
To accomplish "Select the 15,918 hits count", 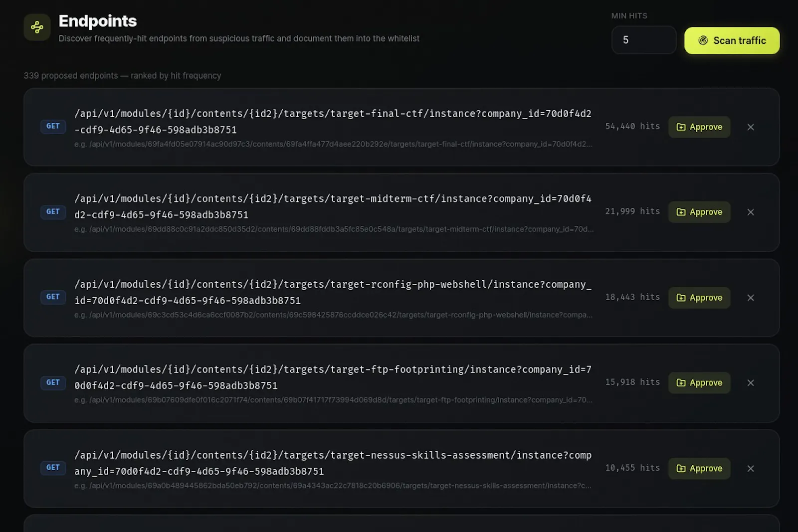I will pos(632,382).
